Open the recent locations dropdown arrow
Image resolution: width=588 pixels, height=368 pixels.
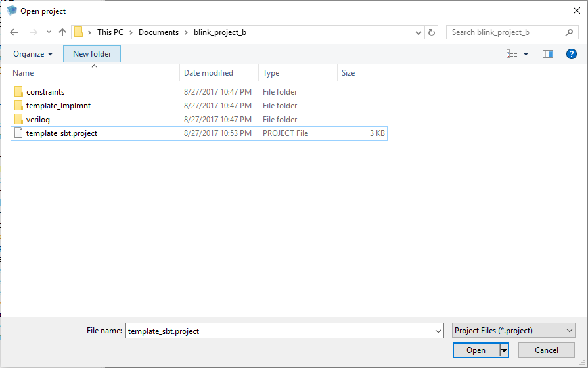49,32
